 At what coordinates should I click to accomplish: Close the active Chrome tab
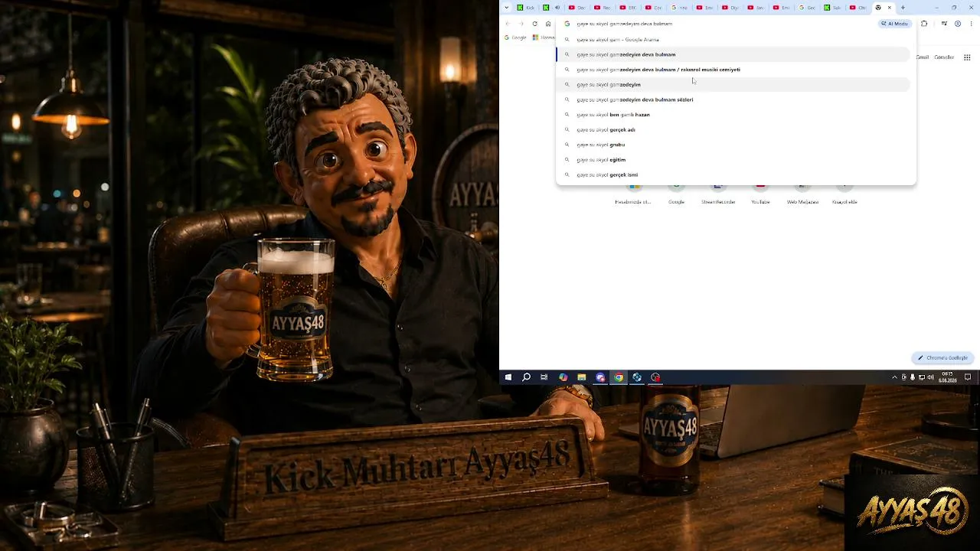click(x=889, y=8)
